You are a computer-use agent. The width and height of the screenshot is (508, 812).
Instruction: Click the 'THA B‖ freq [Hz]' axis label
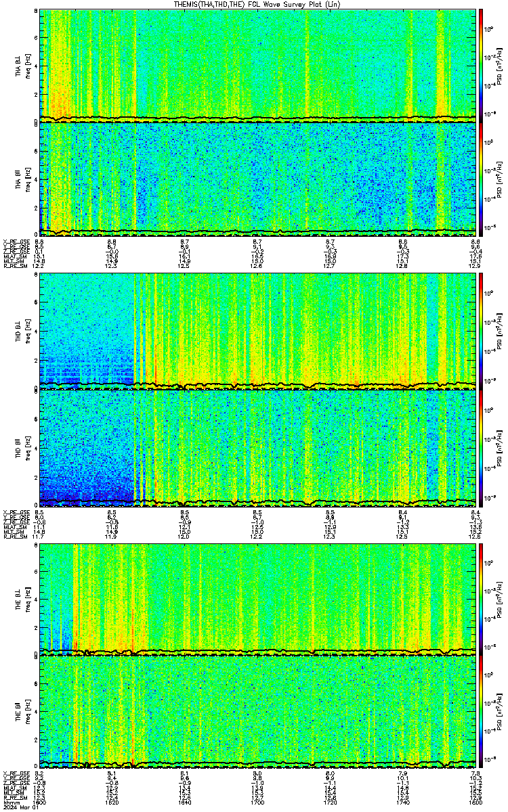(22, 180)
